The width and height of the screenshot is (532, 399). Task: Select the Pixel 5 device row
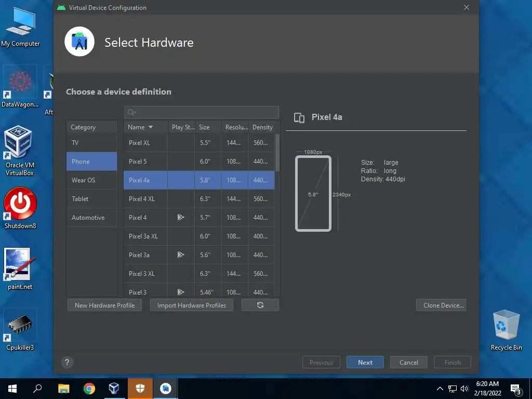(x=199, y=162)
